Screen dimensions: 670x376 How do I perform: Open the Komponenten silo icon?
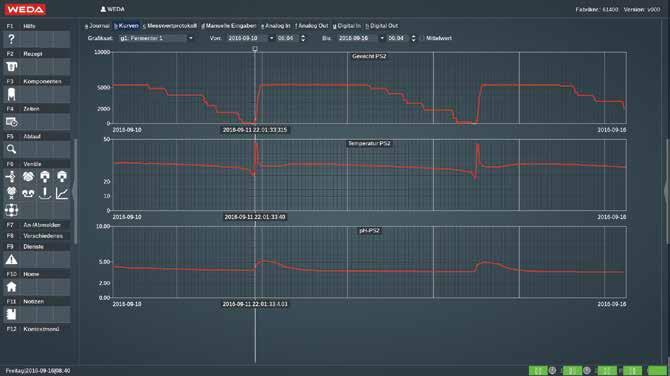(12, 94)
